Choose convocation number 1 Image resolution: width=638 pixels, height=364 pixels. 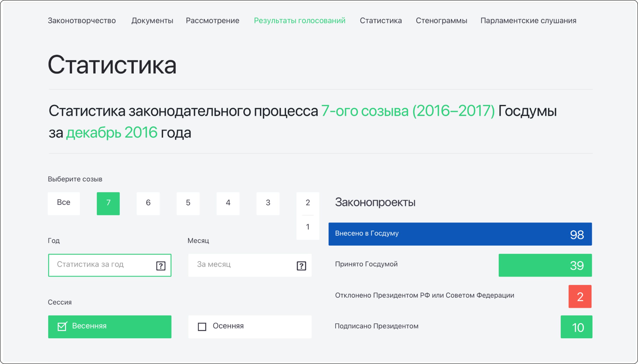308,227
